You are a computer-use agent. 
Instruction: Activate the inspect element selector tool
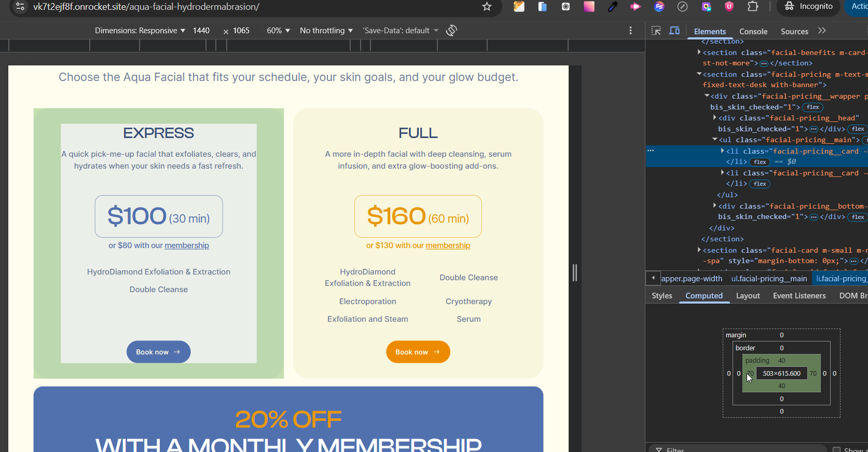point(656,31)
